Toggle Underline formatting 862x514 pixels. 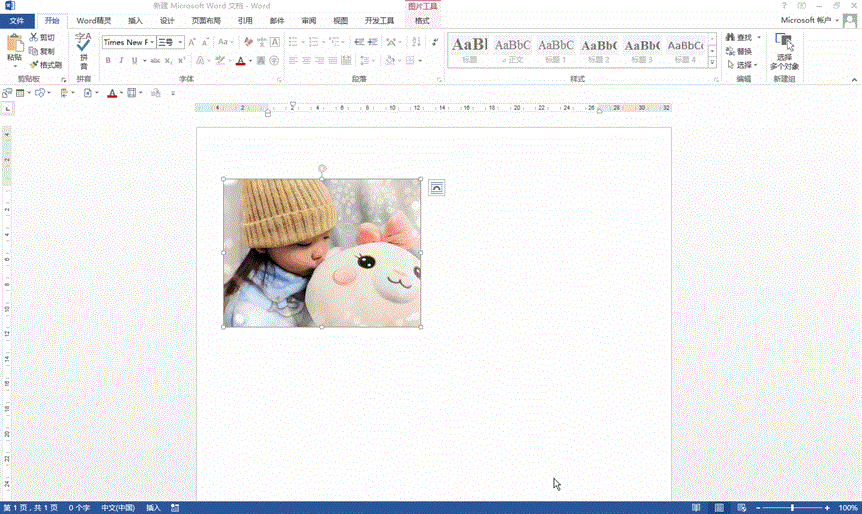[136, 61]
